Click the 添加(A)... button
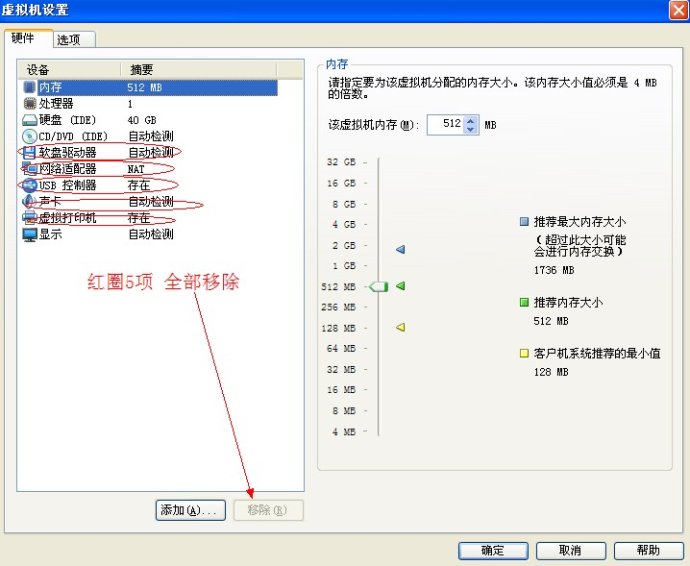Screen dimensions: 690x566 [191, 511]
